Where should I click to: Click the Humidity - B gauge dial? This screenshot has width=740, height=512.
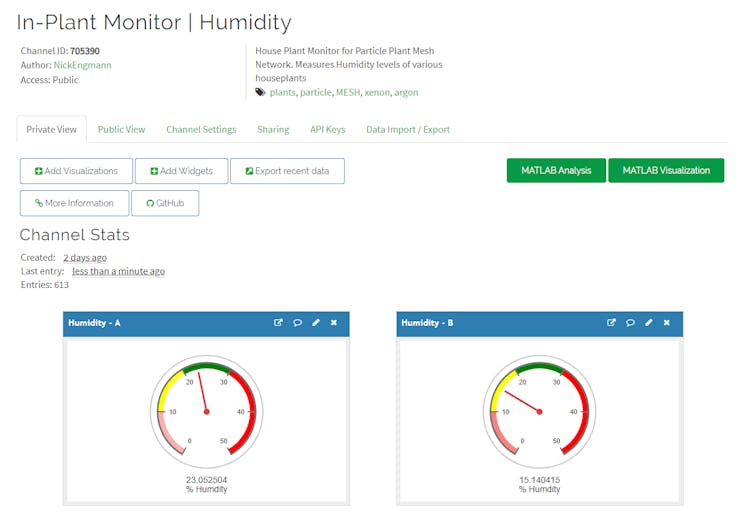pyautogui.click(x=539, y=411)
